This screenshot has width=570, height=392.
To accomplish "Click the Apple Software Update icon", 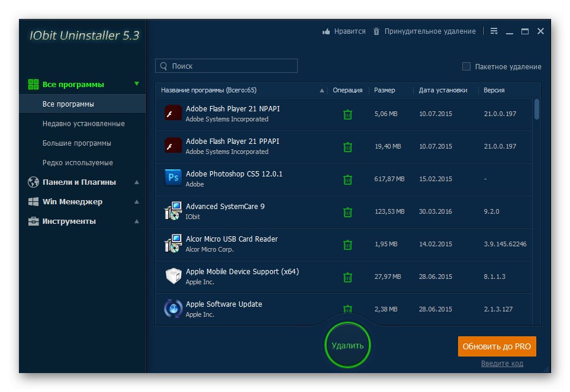I will [173, 309].
